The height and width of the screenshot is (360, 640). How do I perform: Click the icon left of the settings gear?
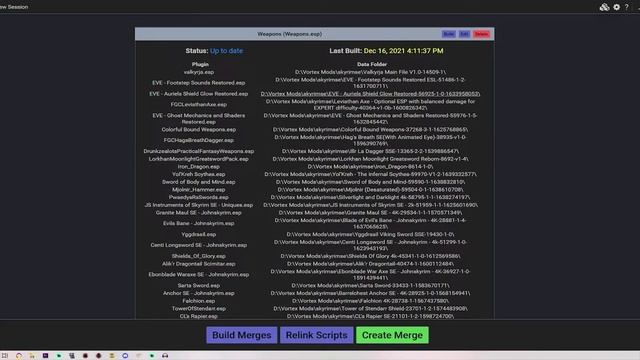click(x=604, y=7)
